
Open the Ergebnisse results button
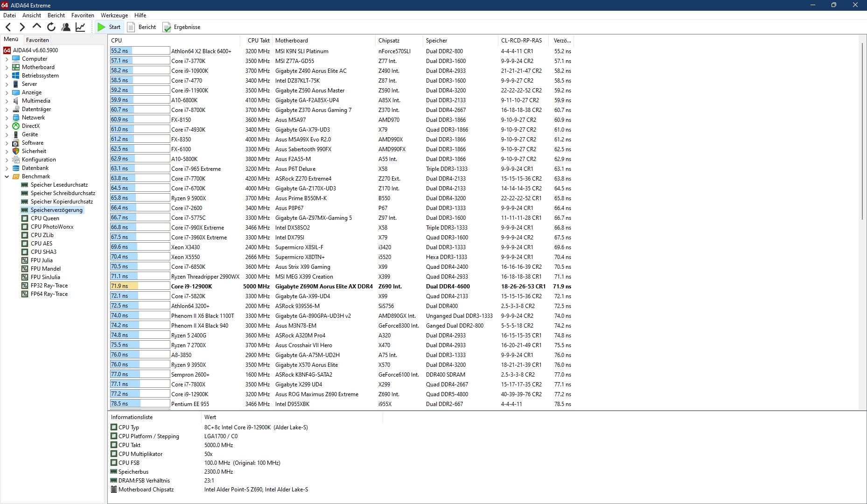pyautogui.click(x=182, y=27)
